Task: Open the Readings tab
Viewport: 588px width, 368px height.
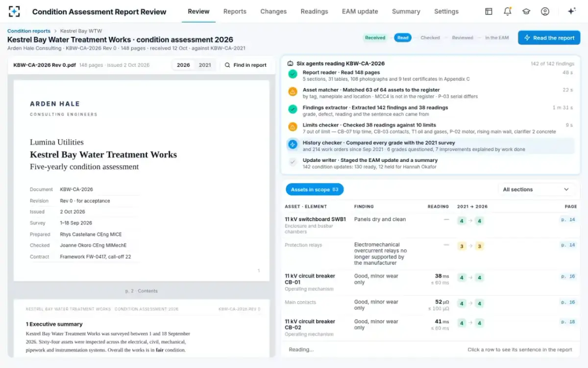Action: (x=314, y=11)
